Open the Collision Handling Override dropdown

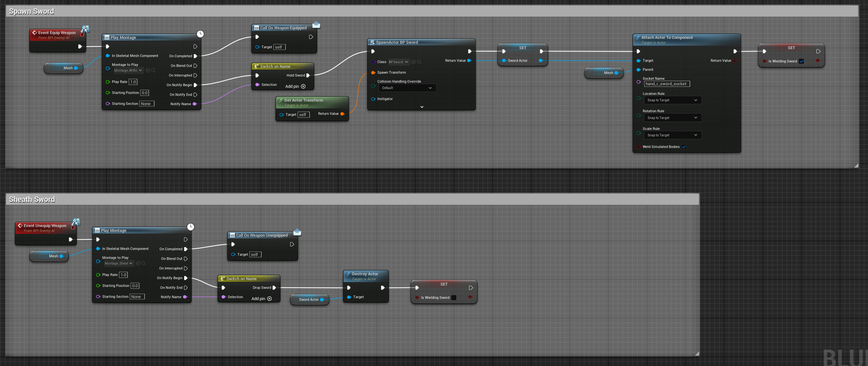(x=407, y=88)
